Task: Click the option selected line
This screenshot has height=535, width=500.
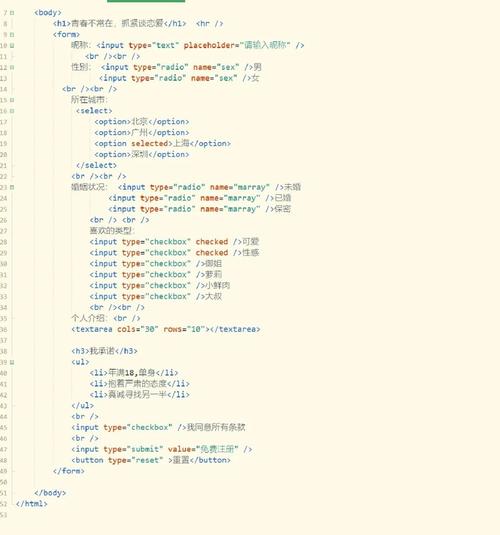Action: click(x=162, y=144)
